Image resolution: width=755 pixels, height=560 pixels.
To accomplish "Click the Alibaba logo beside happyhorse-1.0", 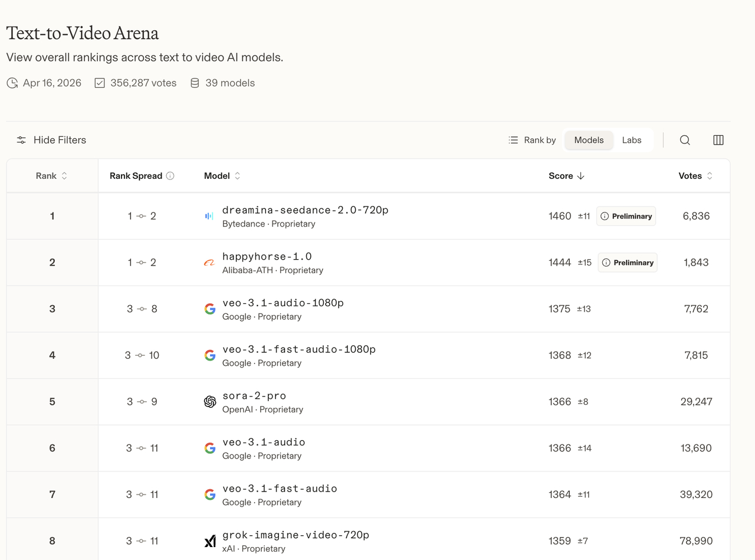I will tap(209, 263).
